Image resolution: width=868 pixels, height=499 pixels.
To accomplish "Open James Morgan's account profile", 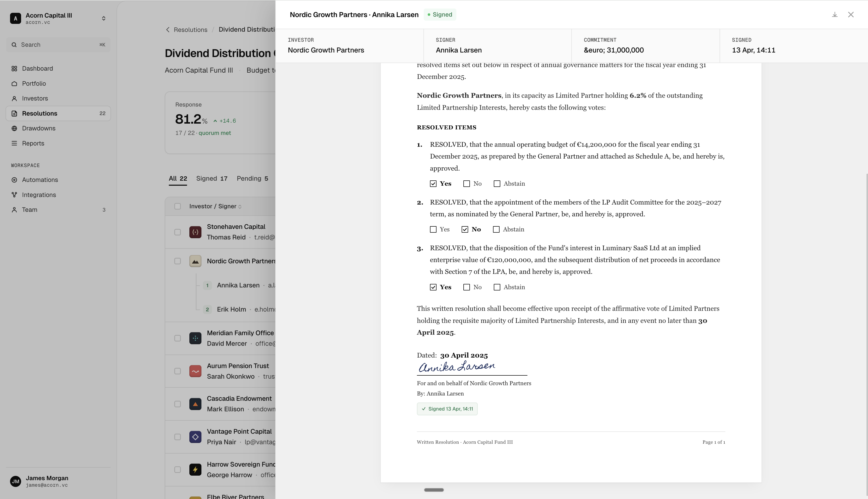I will point(58,481).
